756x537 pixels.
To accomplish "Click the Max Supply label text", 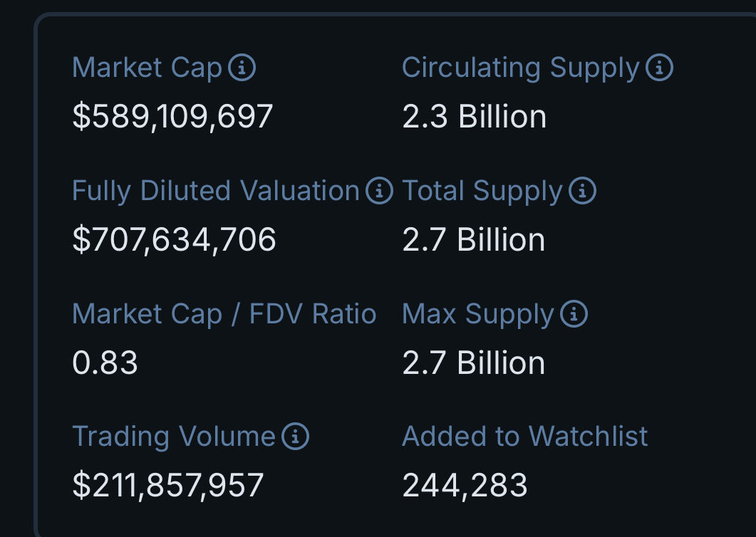I will (x=478, y=314).
